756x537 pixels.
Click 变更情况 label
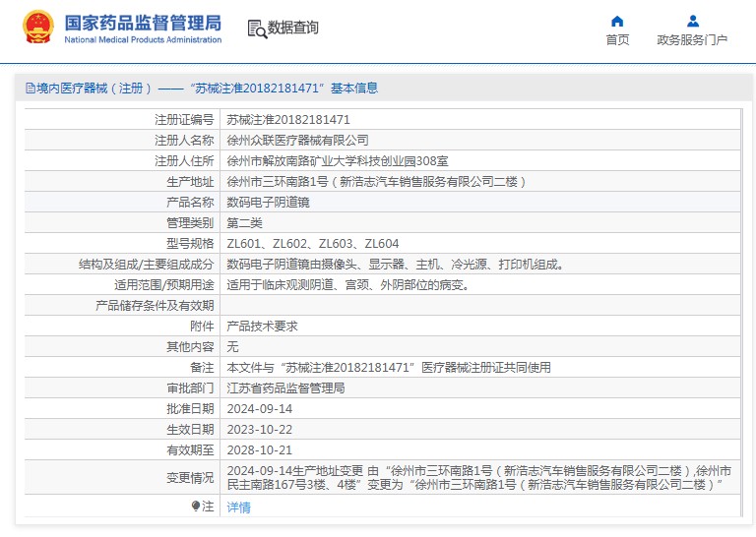[x=190, y=478]
